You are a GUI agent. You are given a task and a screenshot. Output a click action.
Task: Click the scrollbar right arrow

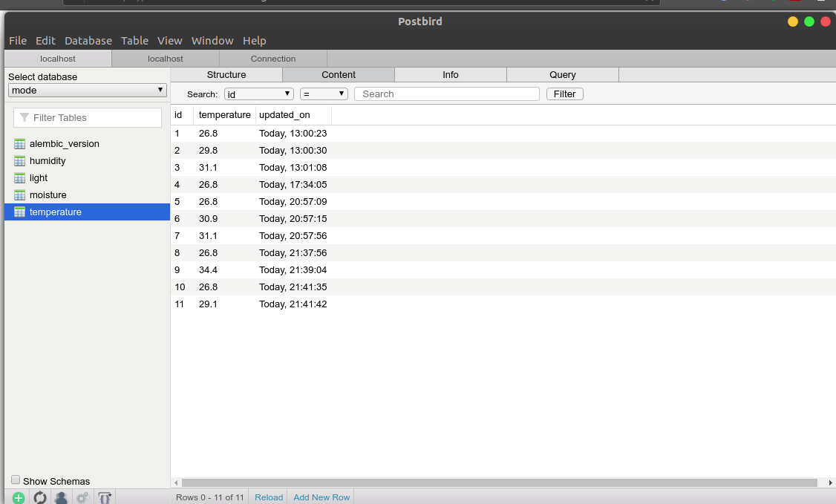coord(830,482)
